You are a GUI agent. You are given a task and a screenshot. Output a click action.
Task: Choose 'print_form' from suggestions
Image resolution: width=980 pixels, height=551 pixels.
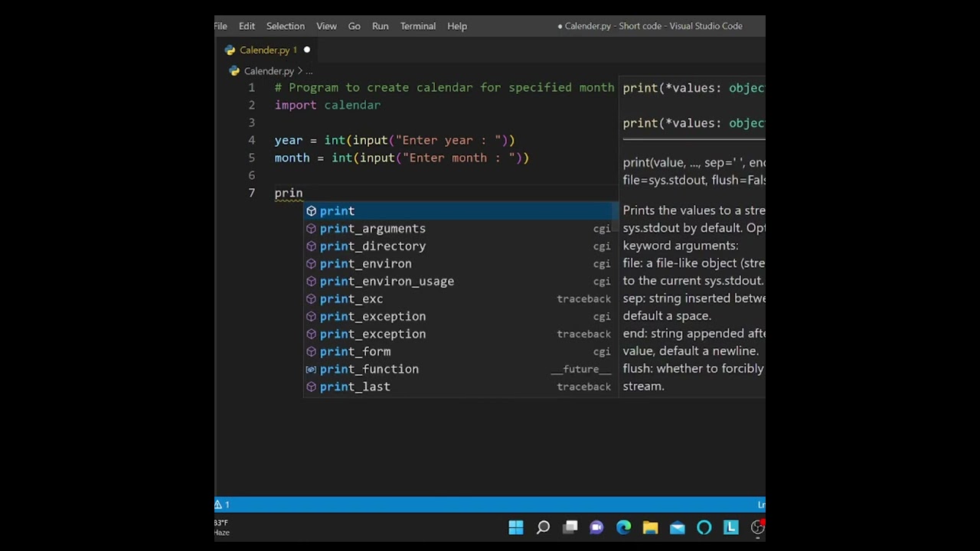(x=460, y=351)
